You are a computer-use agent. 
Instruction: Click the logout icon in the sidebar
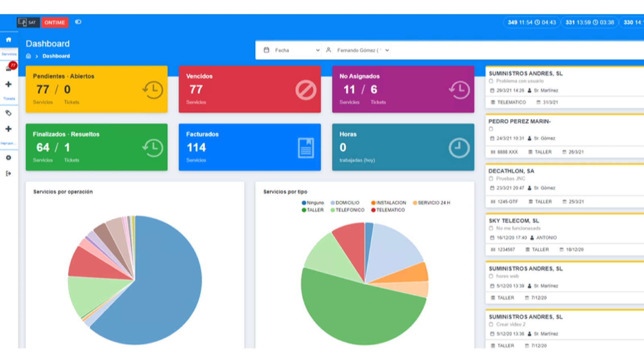(x=8, y=173)
